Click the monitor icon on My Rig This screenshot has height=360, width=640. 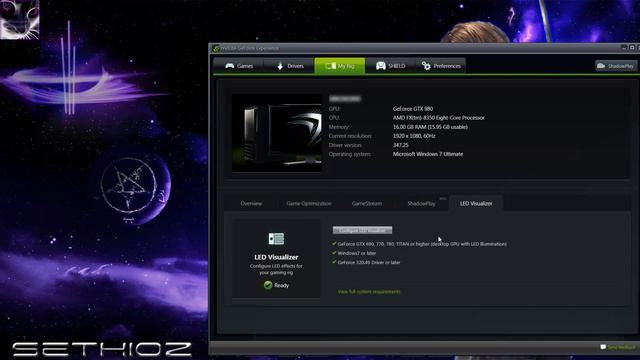coord(330,66)
